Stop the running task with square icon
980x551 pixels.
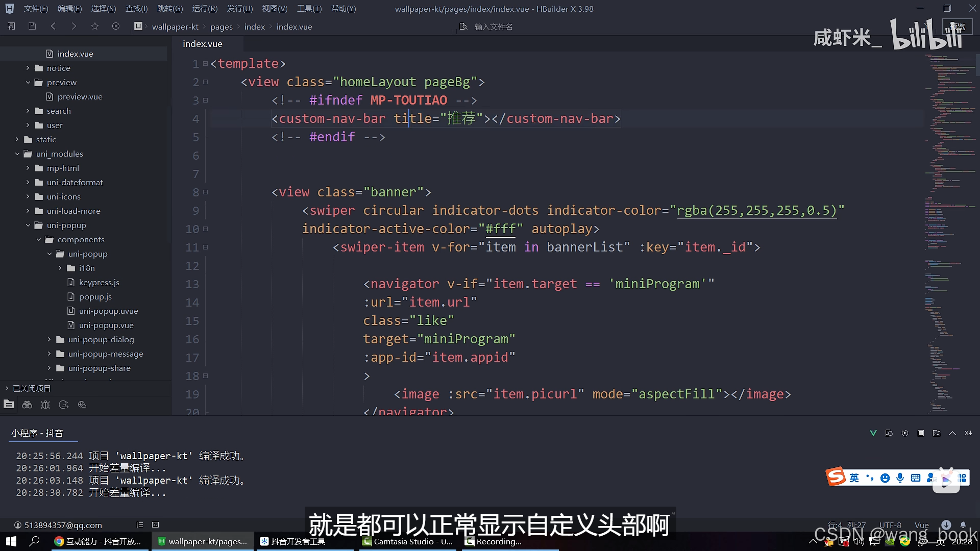[921, 433]
